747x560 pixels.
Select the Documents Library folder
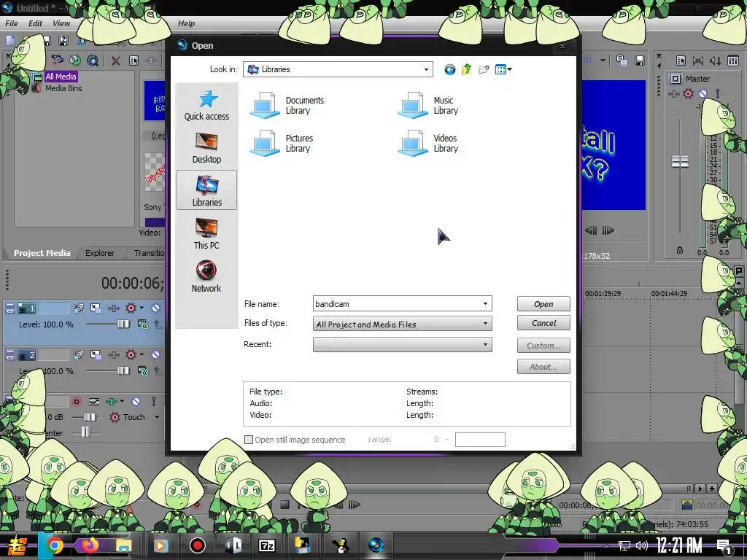(x=287, y=105)
